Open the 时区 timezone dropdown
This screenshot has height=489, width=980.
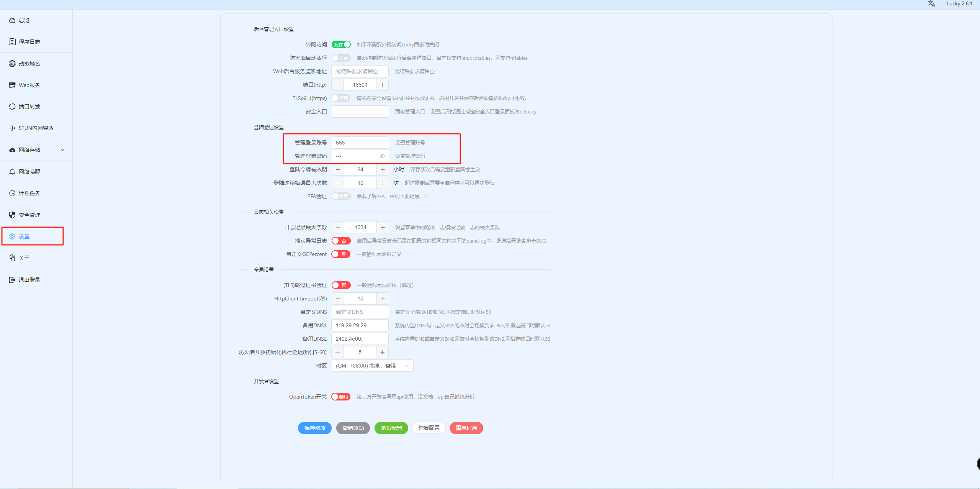(x=372, y=366)
